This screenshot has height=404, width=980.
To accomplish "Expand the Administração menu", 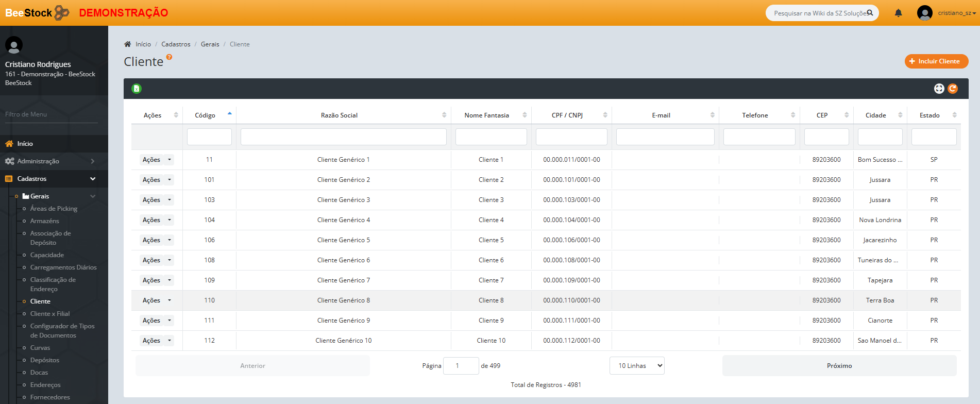I will tap(50, 161).
